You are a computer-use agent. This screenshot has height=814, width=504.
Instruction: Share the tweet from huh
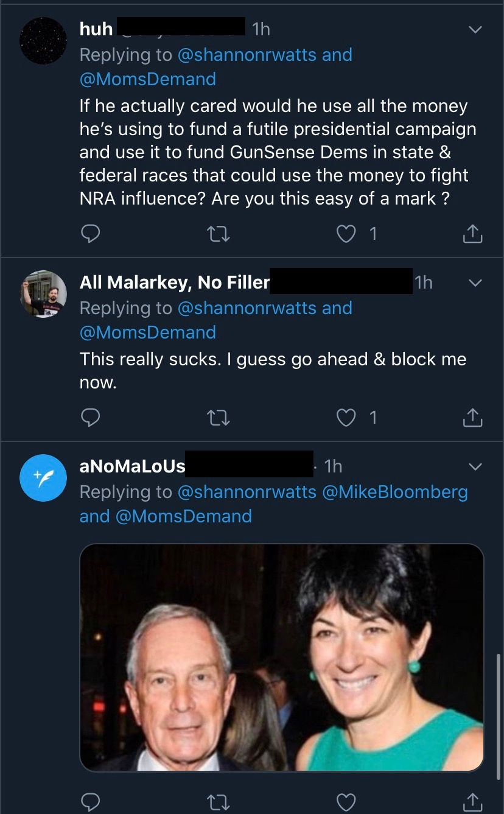point(472,233)
